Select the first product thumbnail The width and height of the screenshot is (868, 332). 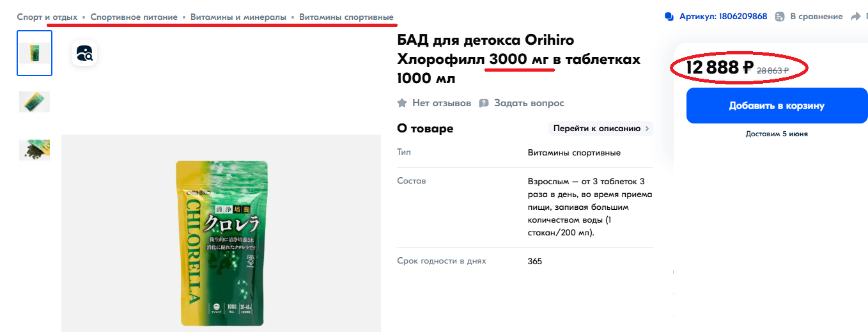coord(35,53)
